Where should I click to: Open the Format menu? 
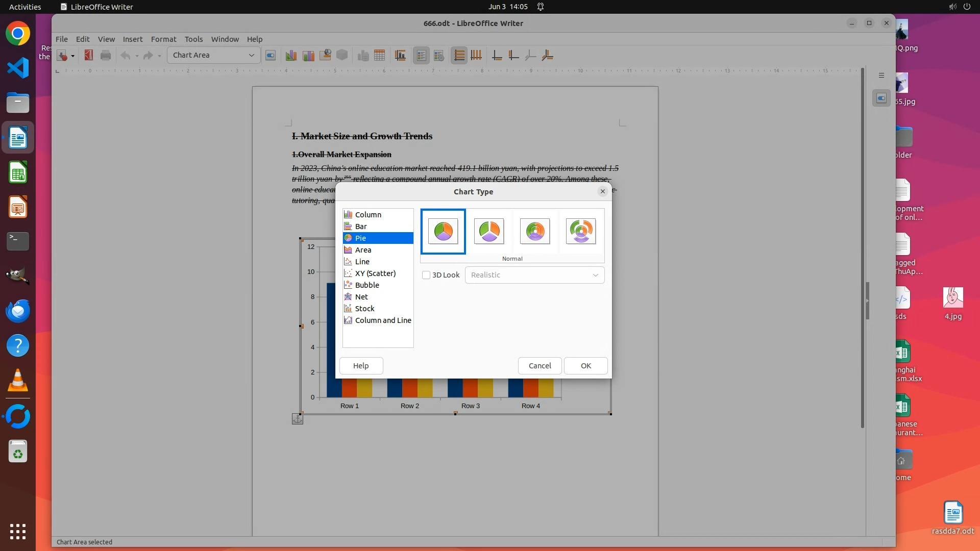click(x=163, y=39)
